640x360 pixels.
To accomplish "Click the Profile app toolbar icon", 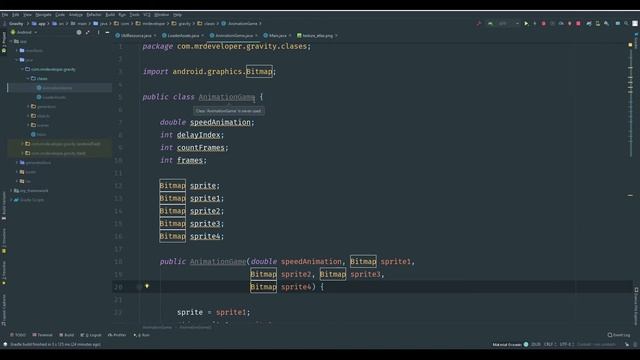I will pyautogui.click(x=561, y=24).
